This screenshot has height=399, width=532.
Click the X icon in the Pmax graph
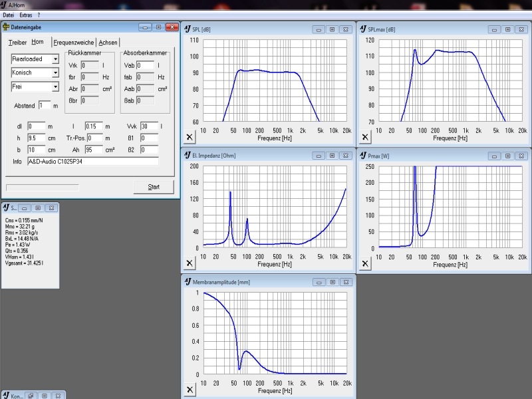tap(365, 264)
